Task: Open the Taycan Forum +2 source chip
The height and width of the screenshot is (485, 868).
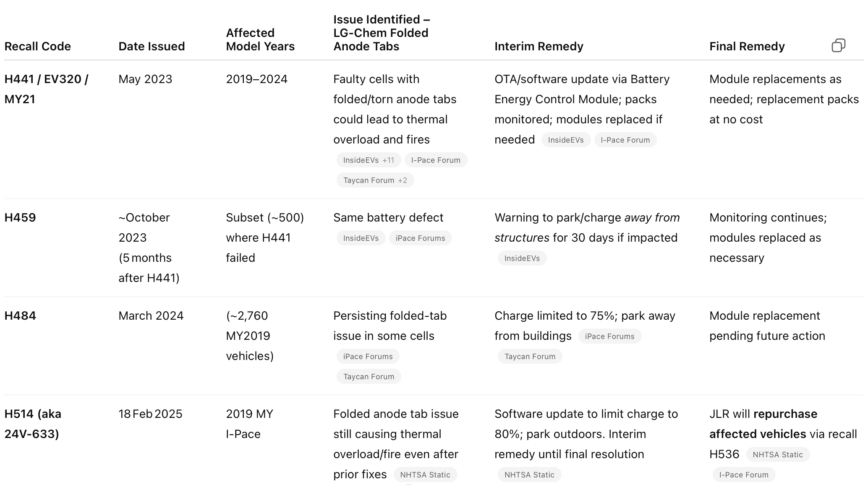Action: [375, 180]
